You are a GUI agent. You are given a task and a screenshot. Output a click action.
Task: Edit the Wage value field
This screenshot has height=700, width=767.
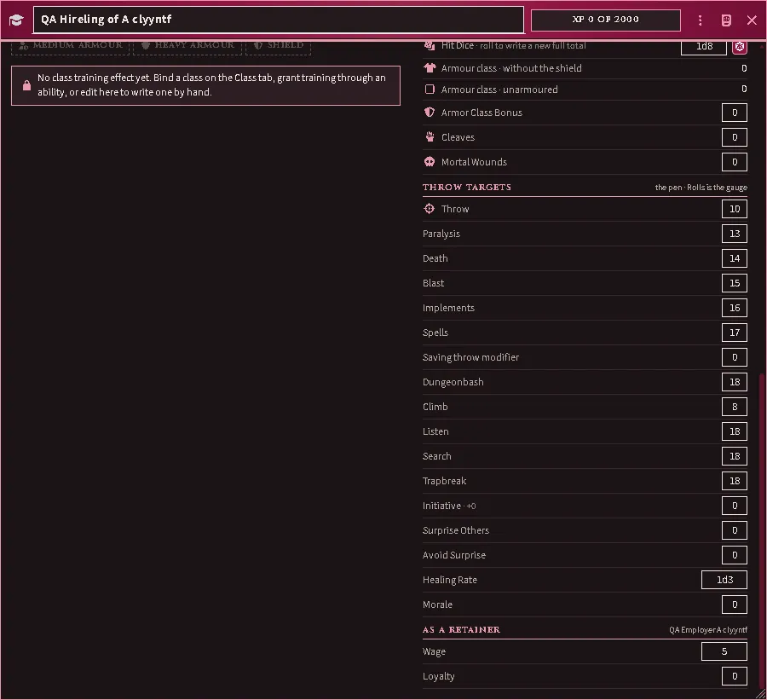[x=724, y=651]
